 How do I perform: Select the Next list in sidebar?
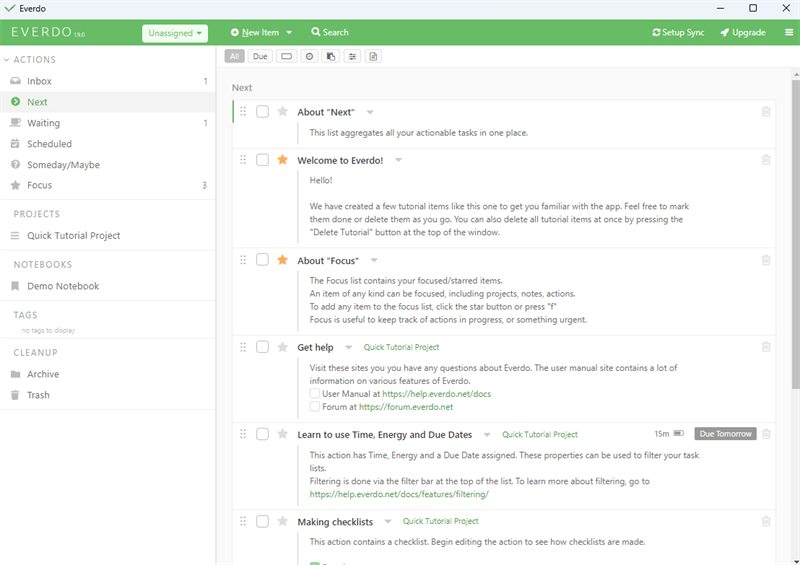108,102
